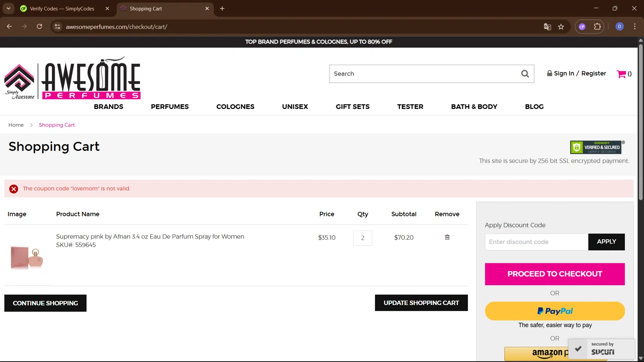Image resolution: width=644 pixels, height=362 pixels.
Task: Click the browser back arrow
Action: 9,27
